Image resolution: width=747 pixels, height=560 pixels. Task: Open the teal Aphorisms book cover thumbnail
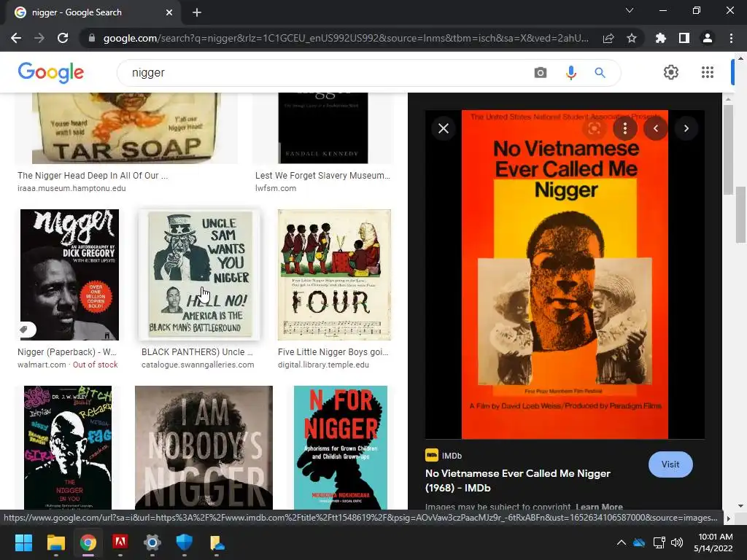[341, 448]
